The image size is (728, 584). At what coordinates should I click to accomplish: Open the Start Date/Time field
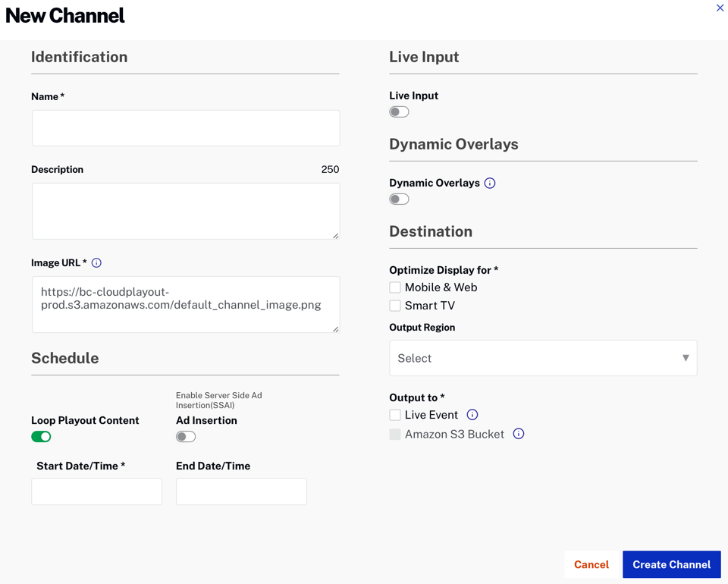point(97,491)
